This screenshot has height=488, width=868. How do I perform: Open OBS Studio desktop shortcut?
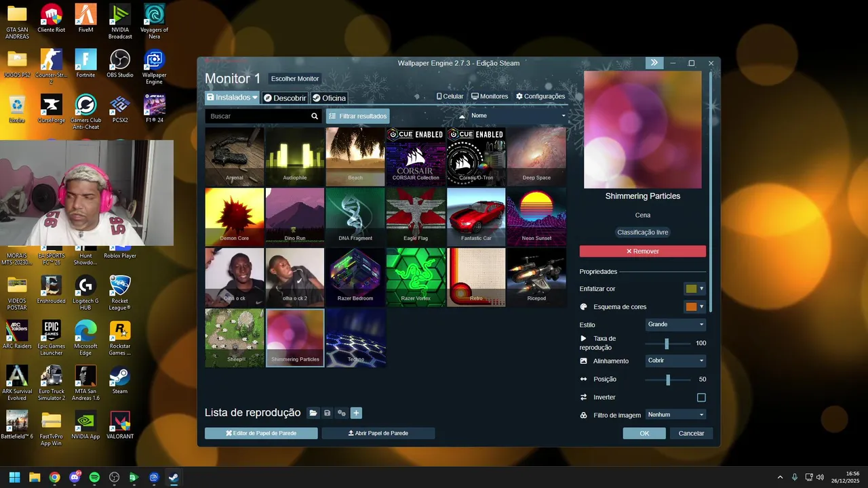(120, 64)
